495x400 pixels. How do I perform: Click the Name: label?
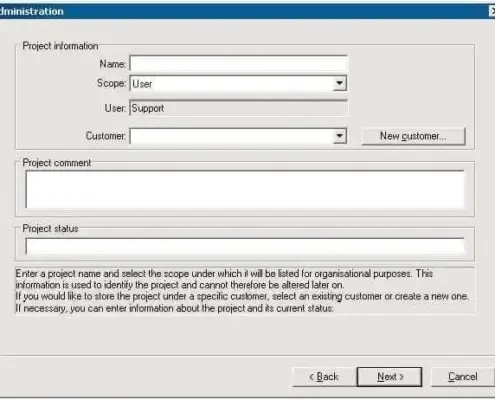coord(113,64)
